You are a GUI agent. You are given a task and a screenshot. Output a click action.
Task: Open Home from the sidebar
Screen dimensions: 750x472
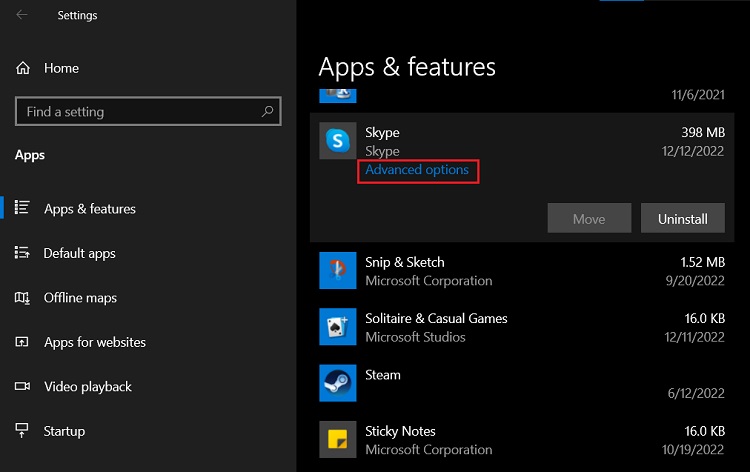tap(61, 68)
